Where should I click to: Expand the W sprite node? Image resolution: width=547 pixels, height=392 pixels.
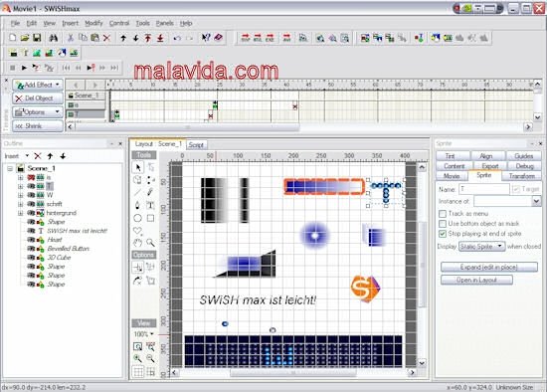point(20,195)
